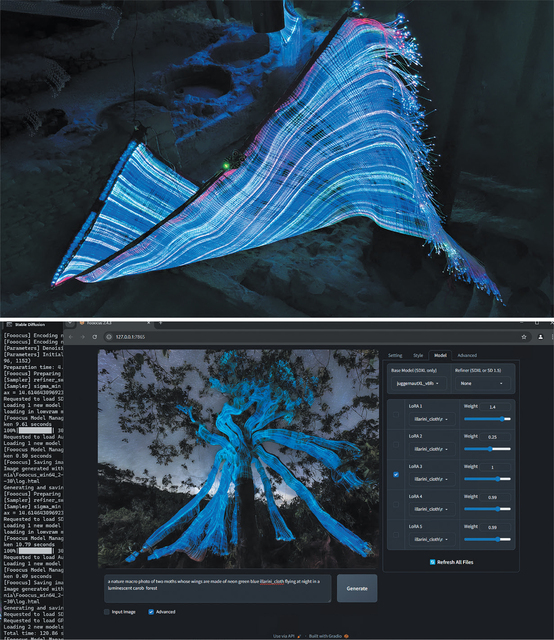
Task: Click the underlined word illarini_cloth in the prompt
Action: click(271, 582)
